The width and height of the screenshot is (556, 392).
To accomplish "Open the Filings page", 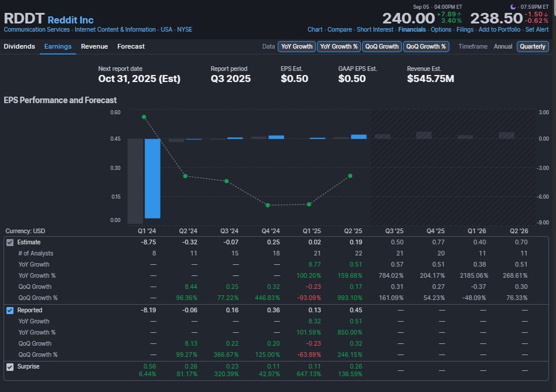I will point(465,29).
